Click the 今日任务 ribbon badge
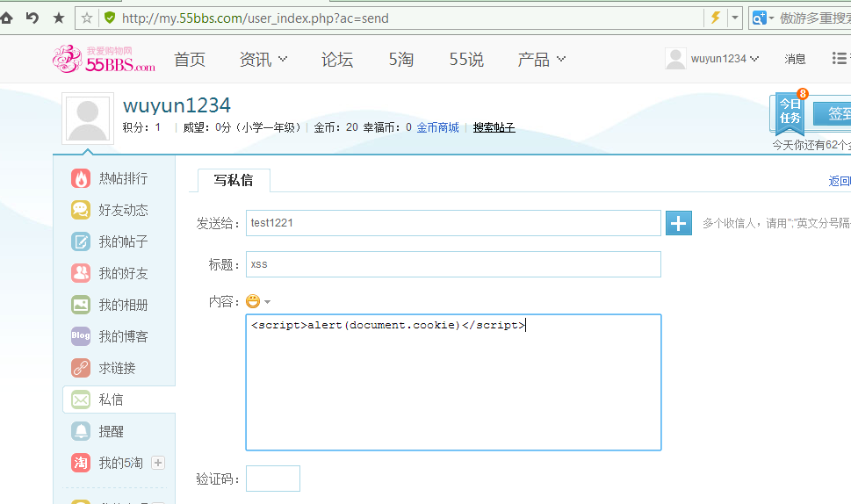The image size is (851, 504). click(790, 112)
